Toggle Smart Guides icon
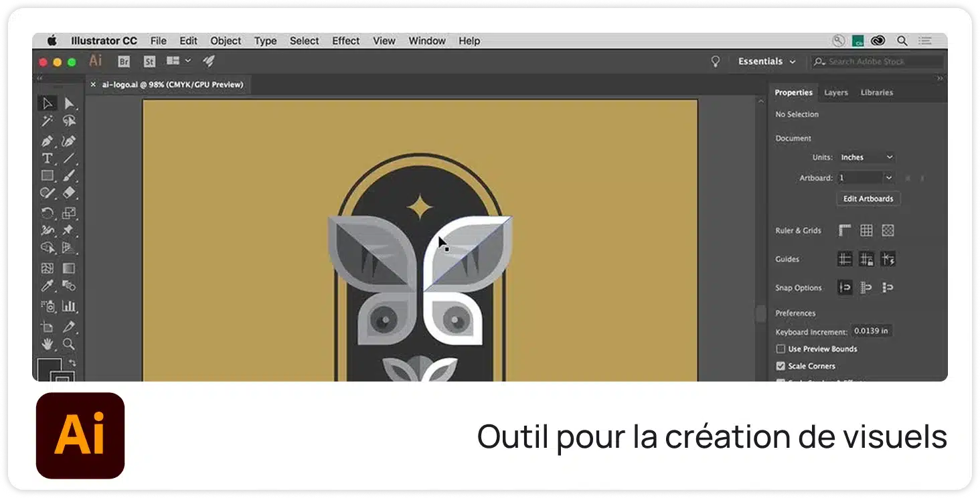Image resolution: width=980 pixels, height=498 pixels. [888, 259]
